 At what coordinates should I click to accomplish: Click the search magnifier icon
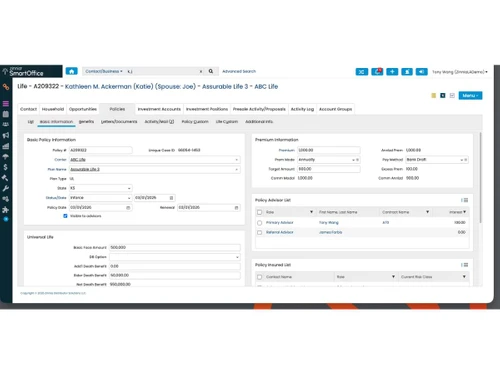pyautogui.click(x=211, y=71)
